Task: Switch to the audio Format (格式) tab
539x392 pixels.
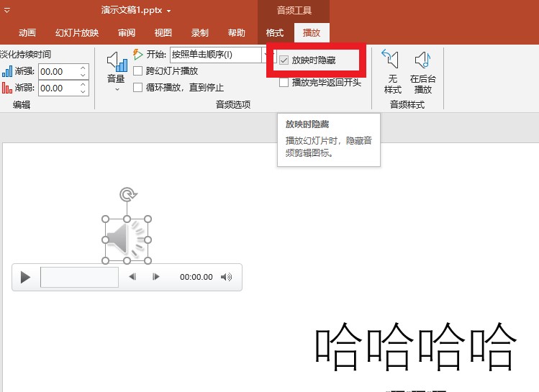Action: 275,32
